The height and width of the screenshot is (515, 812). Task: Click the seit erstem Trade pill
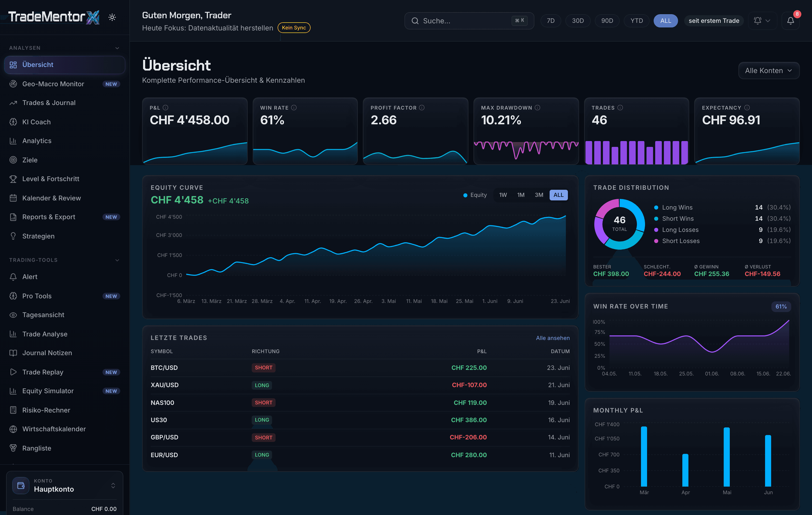point(714,21)
